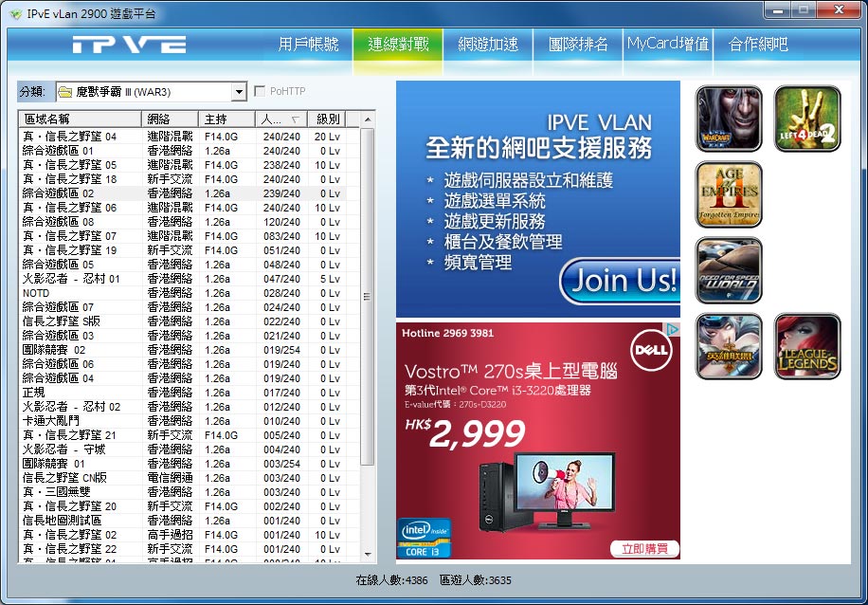
Task: Click the Dell Vostro 270s advertisement
Action: pyautogui.click(x=538, y=440)
